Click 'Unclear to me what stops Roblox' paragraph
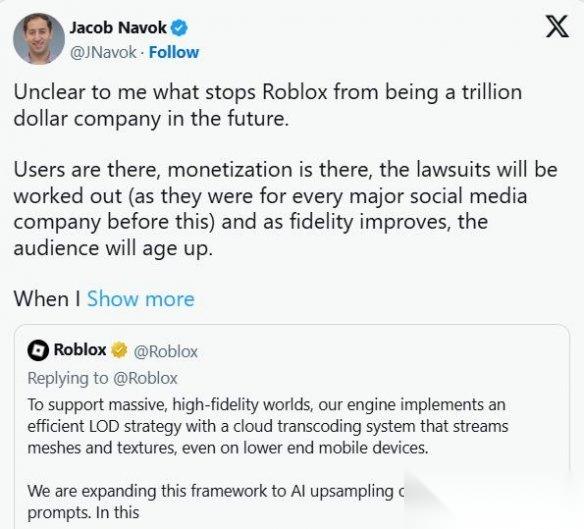The height and width of the screenshot is (529, 584). click(267, 105)
